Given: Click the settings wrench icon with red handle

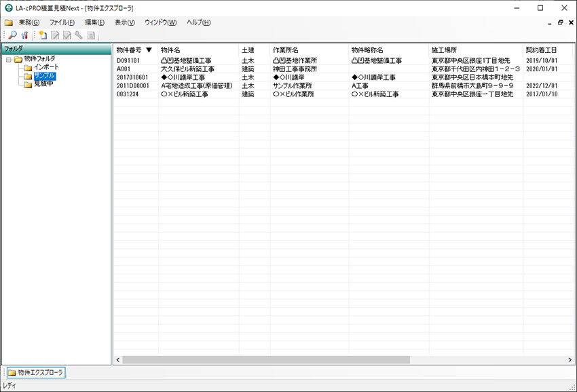Looking at the screenshot, I should tap(24, 35).
